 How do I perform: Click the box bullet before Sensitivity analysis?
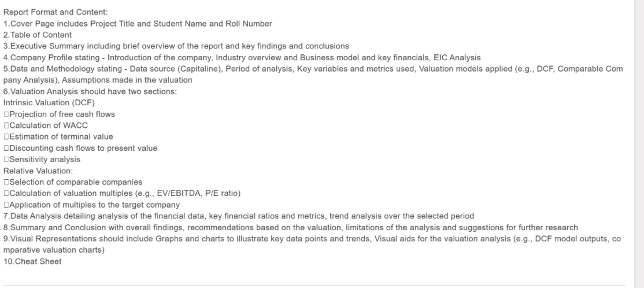coord(6,160)
